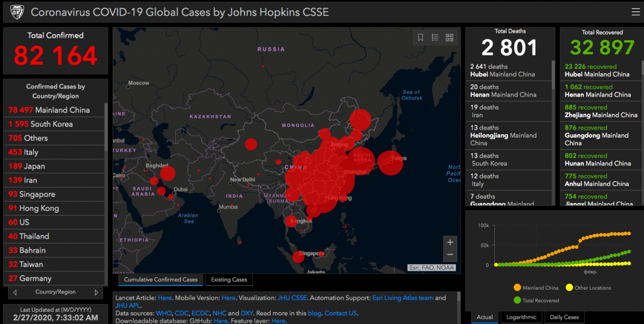This screenshot has width=644, height=324.
Task: Select '32 Taiwan' in country list
Action: tap(54, 264)
